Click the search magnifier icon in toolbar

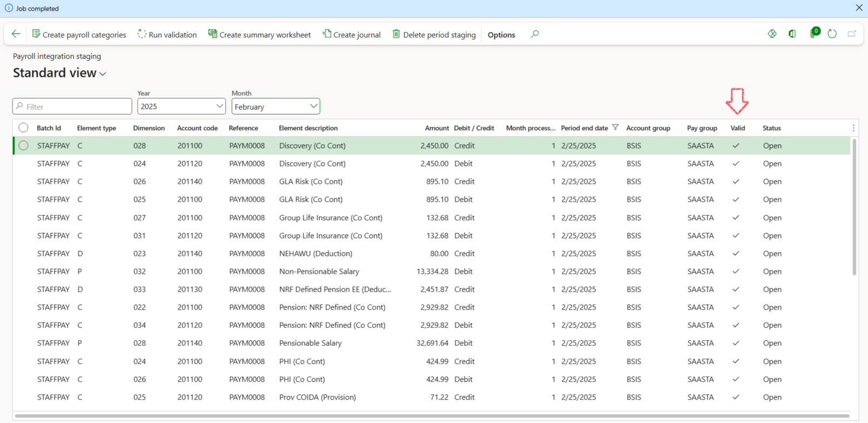535,34
